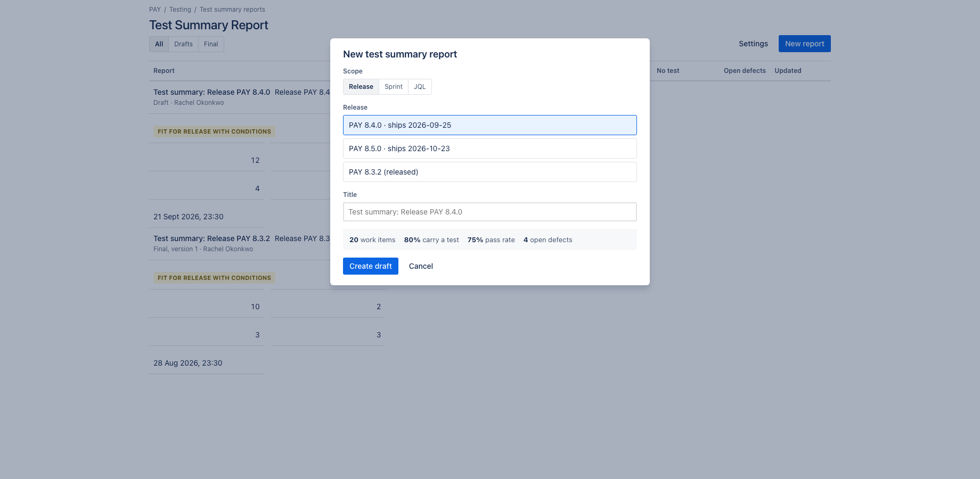
Task: Choose release PAY 8.3.2 (released)
Action: (x=490, y=172)
